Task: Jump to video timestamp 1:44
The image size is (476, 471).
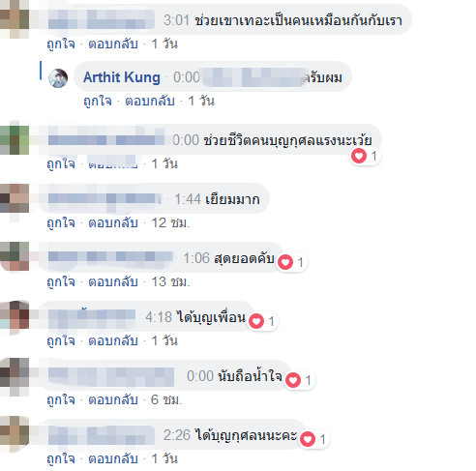Action: [x=188, y=199]
